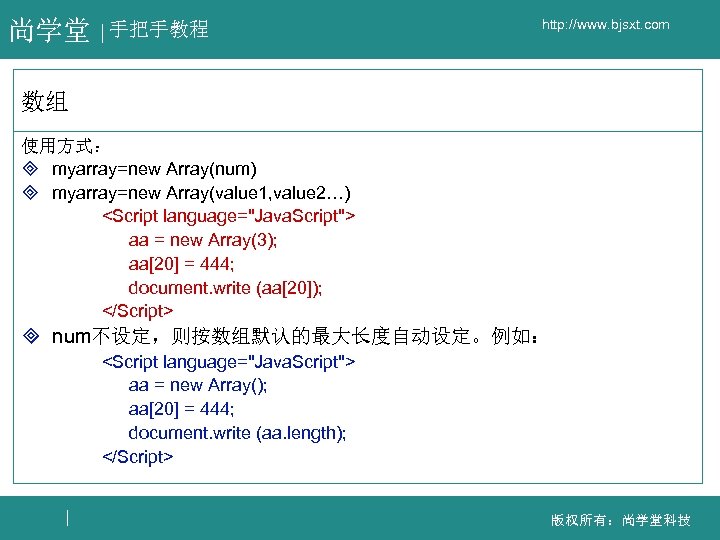Open the http://www.bjsxt.com link

click(606, 25)
